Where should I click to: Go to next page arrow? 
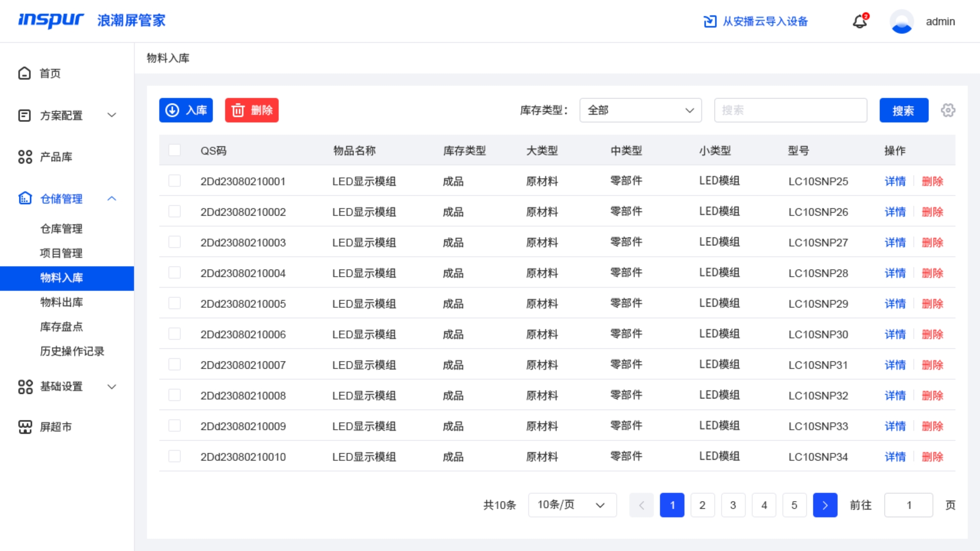point(825,505)
